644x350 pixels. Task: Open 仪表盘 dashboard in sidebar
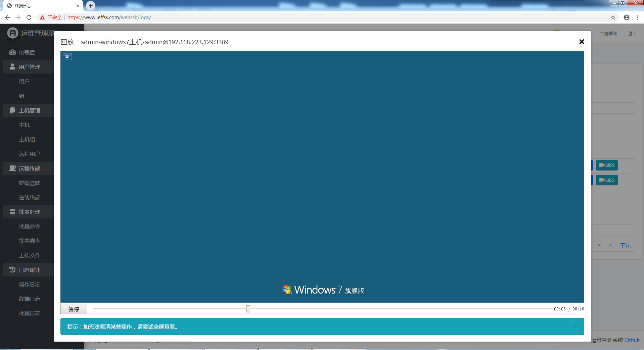click(x=27, y=52)
